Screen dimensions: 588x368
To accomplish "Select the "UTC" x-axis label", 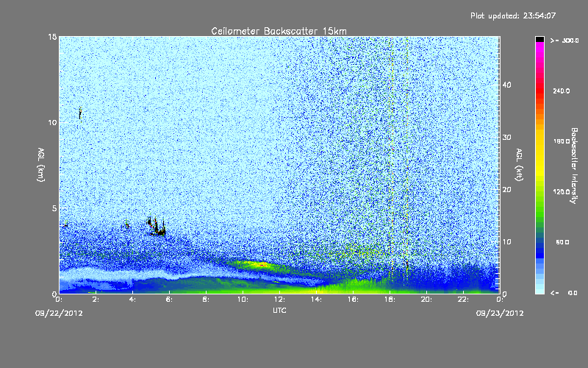I will [279, 310].
